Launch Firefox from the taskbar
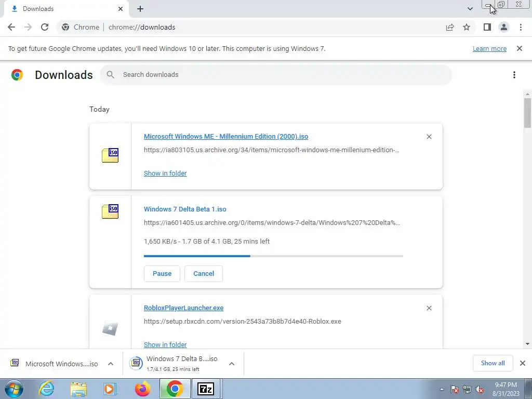Image resolution: width=532 pixels, height=399 pixels. coord(142,389)
